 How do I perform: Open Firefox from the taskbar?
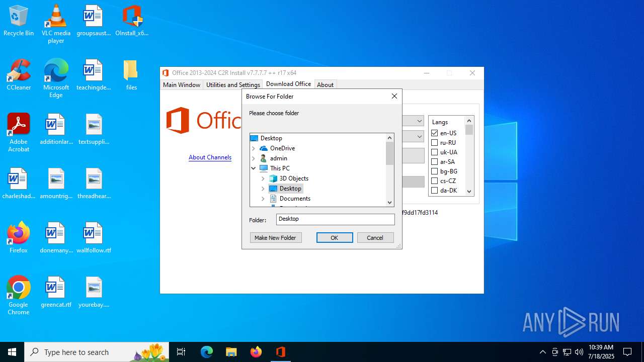tap(256, 352)
